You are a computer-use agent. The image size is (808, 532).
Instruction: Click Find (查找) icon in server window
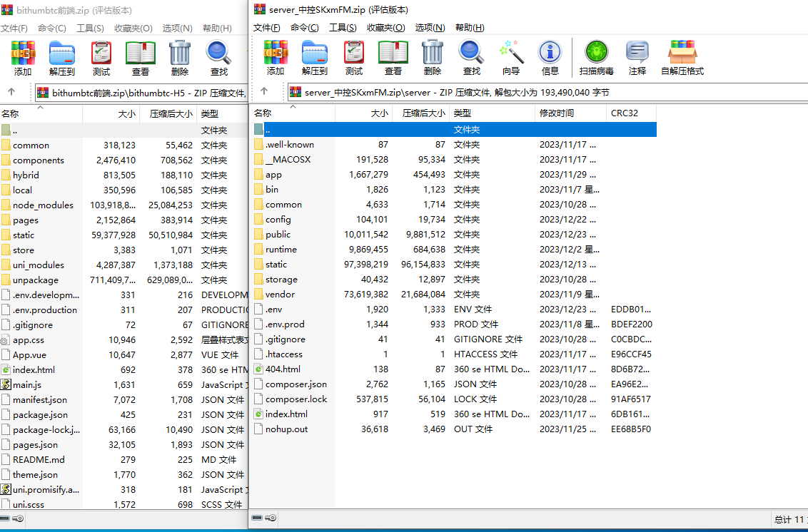[471, 58]
